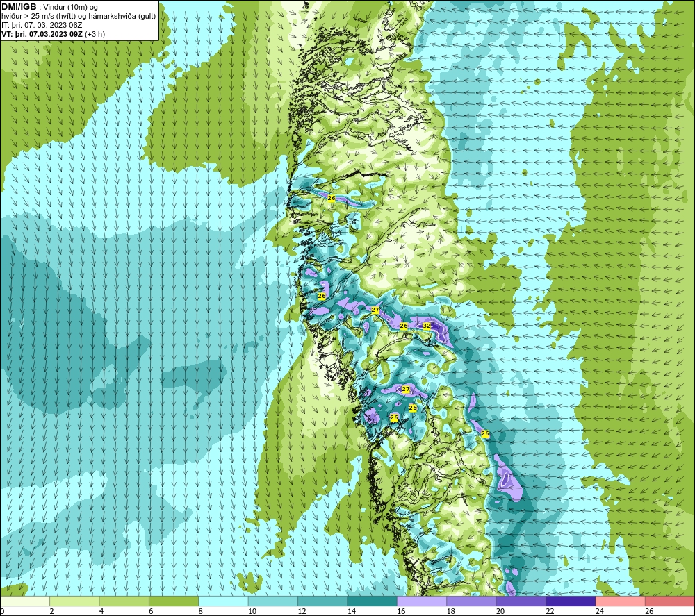The width and height of the screenshot is (695, 616).
Task: Pick the salmon red above-26 m/s legend swatch
Action: coord(670,601)
